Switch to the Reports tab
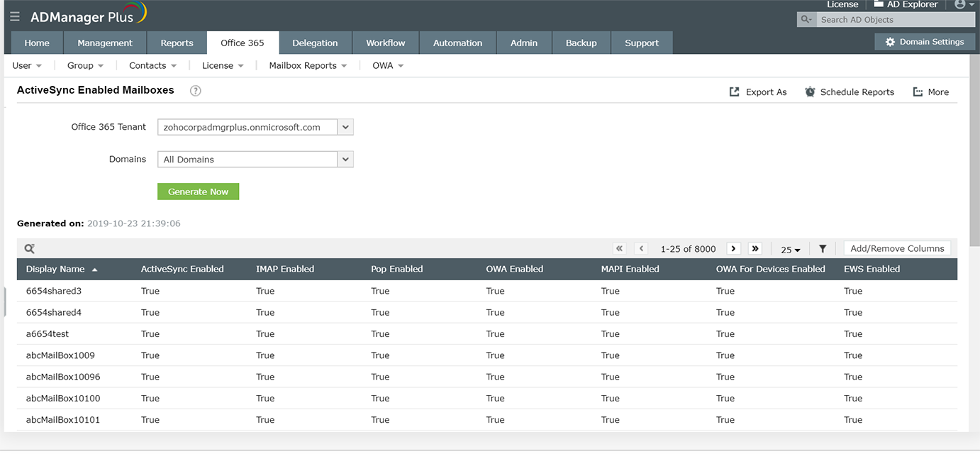 pos(177,43)
